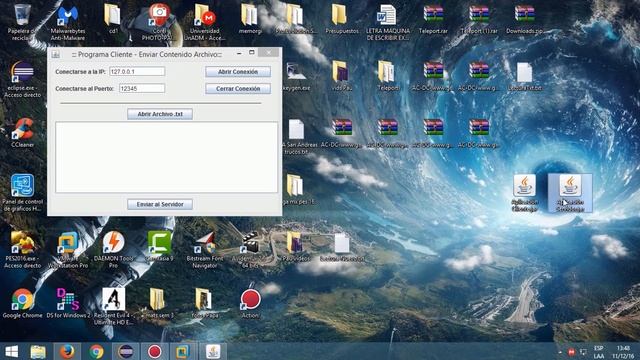This screenshot has height=360, width=640.
Task: Focus the IP address field showing 127.0.0.1
Action: (137, 71)
